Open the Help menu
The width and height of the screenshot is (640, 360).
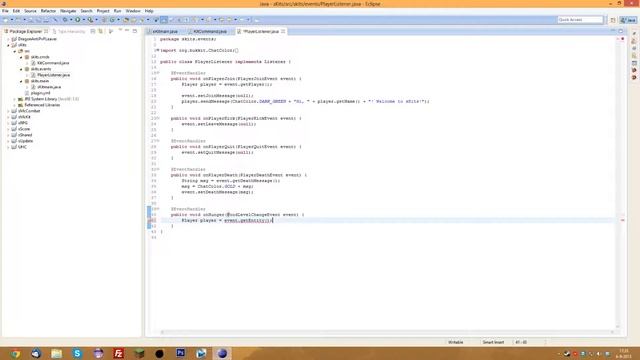pyautogui.click(x=149, y=11)
